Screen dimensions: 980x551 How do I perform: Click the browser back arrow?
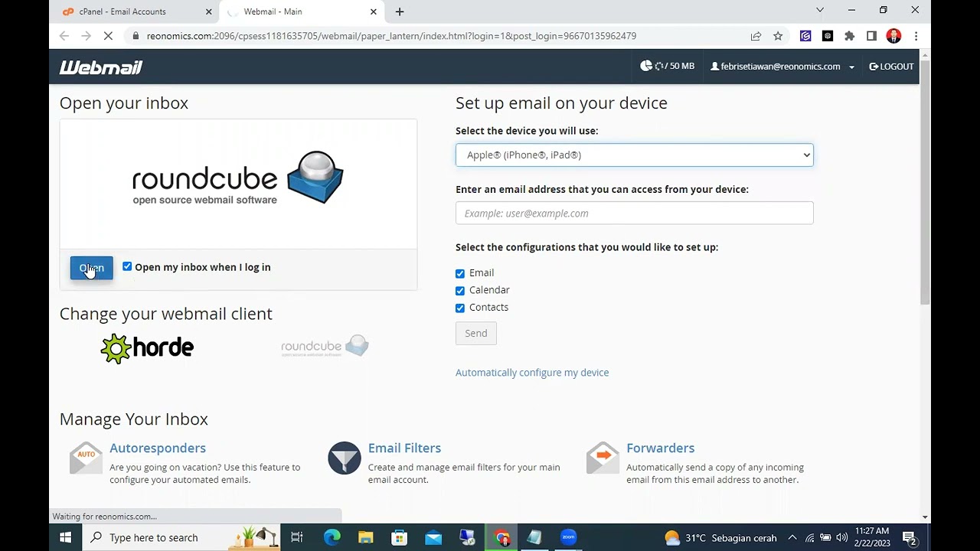click(64, 36)
